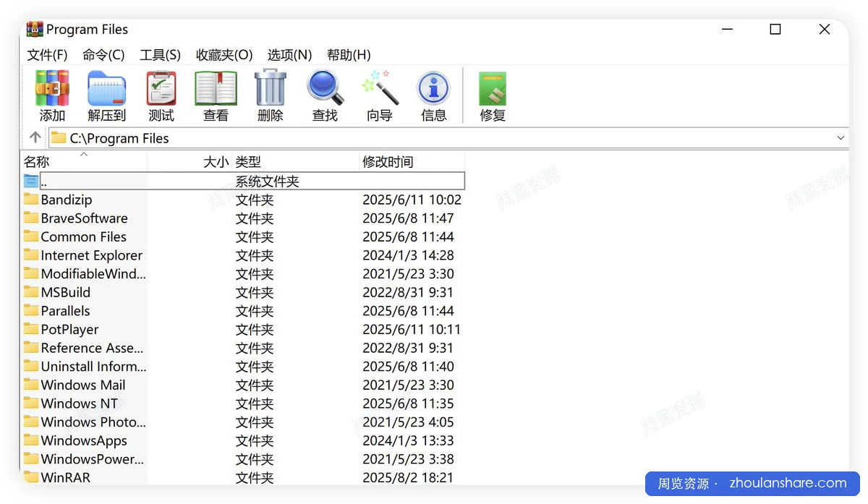Click the date 2025/8/2 18:21
The height and width of the screenshot is (504, 868).
408,478
